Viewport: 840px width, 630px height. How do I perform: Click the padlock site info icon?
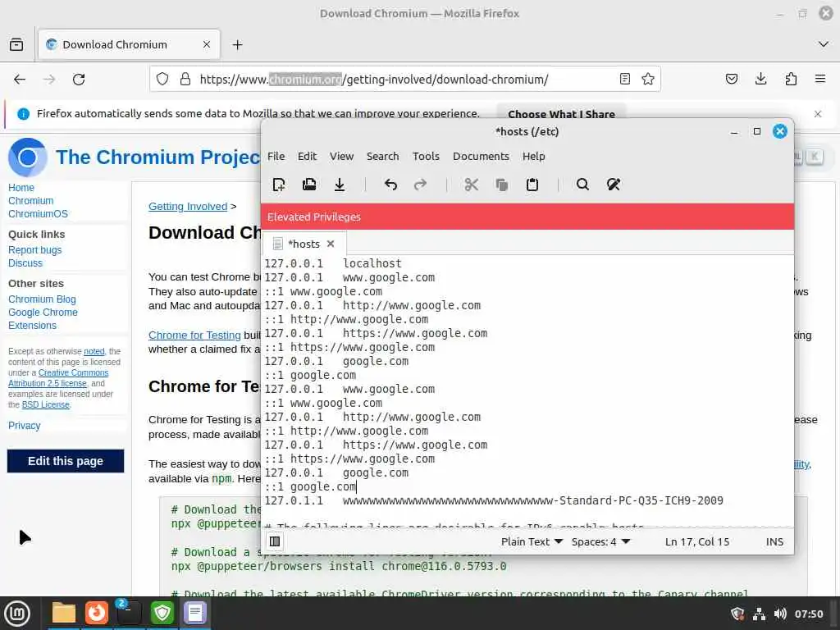pos(185,80)
